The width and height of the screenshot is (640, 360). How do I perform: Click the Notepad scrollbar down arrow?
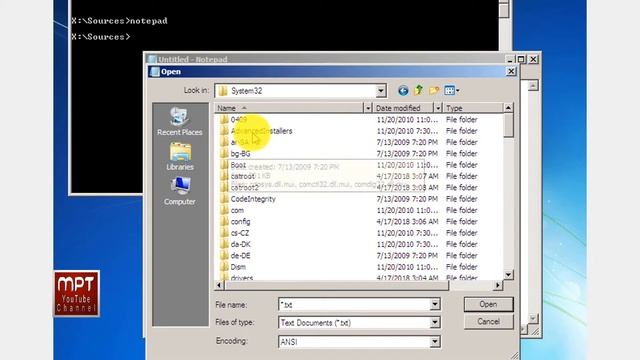coord(533,318)
